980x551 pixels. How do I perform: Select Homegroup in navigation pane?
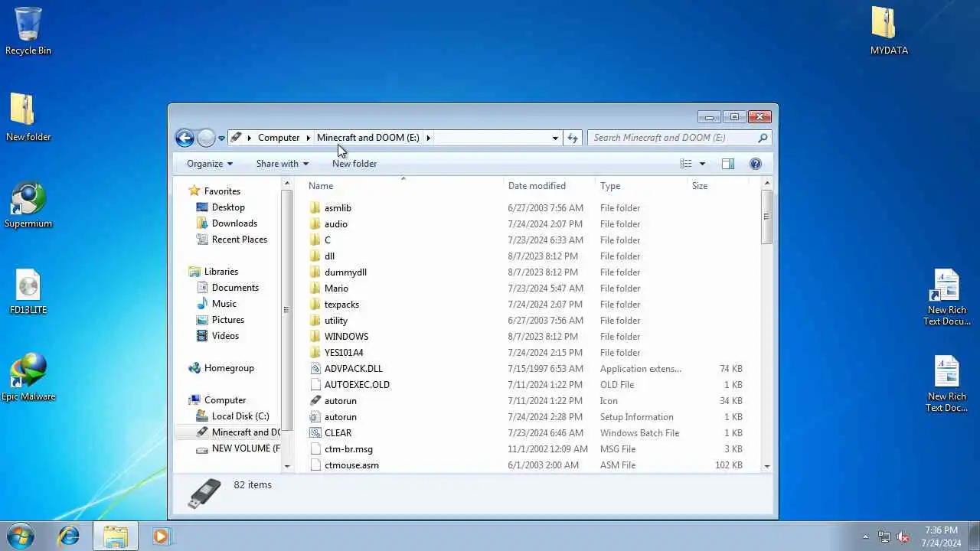click(x=229, y=368)
